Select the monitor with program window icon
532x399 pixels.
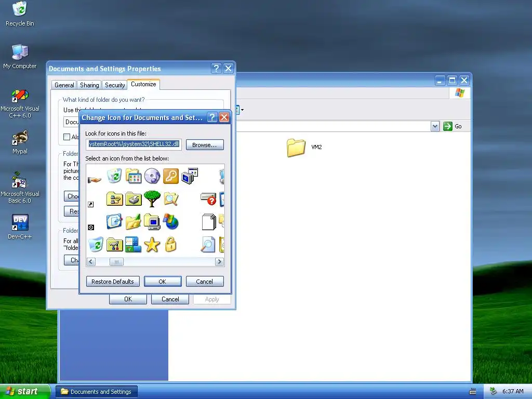(190, 176)
